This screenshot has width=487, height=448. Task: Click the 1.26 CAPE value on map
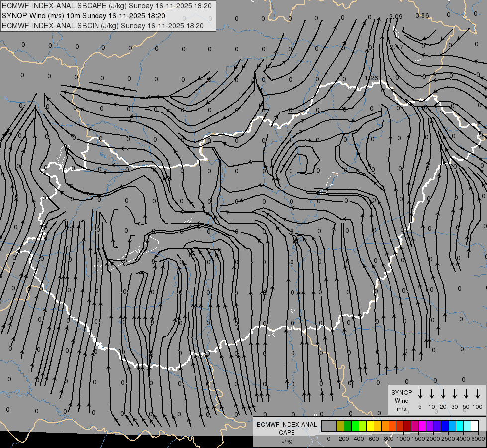[x=371, y=78]
